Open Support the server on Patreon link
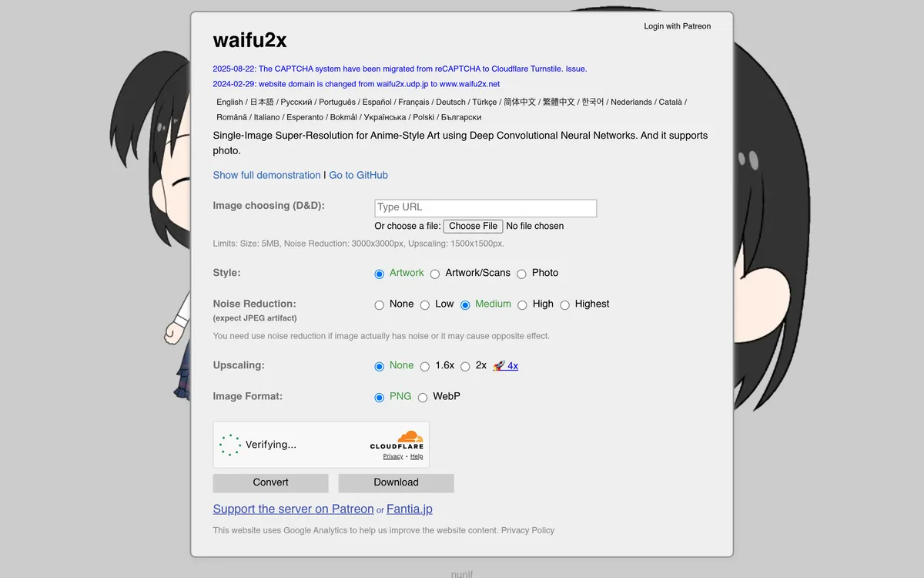 pyautogui.click(x=293, y=509)
